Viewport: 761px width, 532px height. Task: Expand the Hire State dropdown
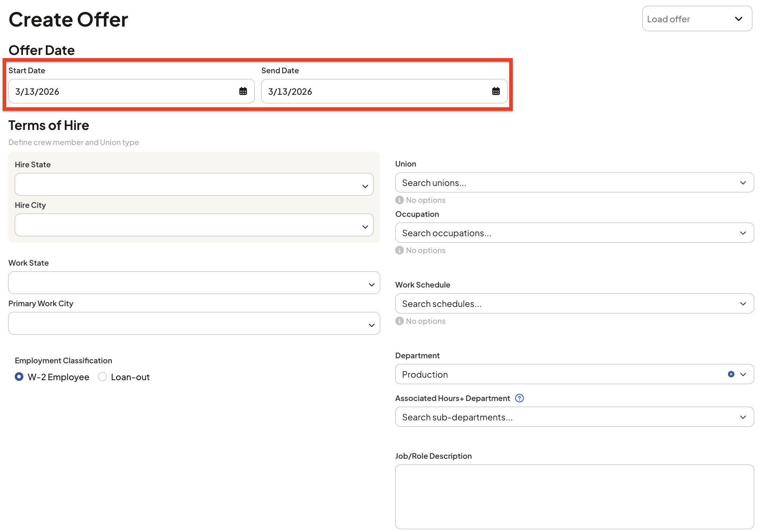point(194,185)
